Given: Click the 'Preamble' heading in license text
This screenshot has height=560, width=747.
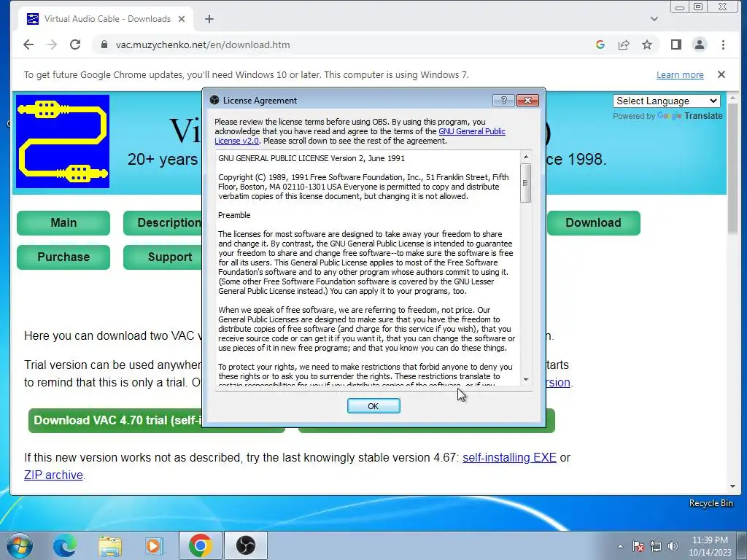Looking at the screenshot, I should (234, 215).
